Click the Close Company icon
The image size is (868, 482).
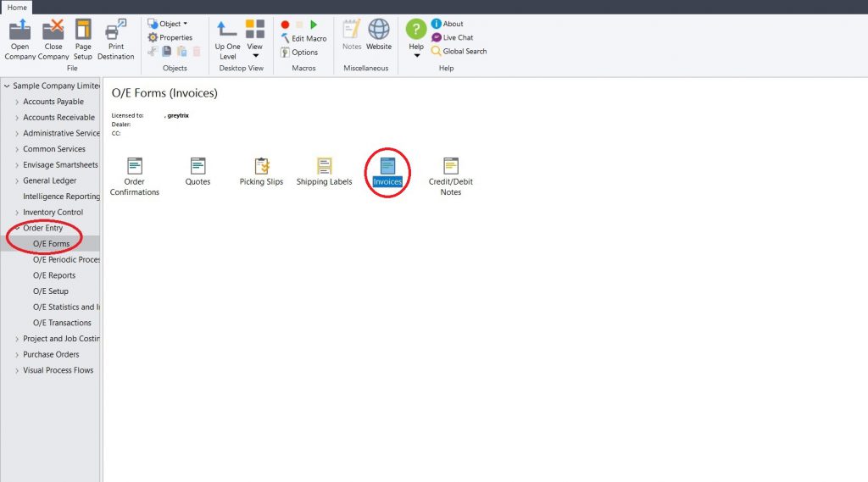(53, 39)
